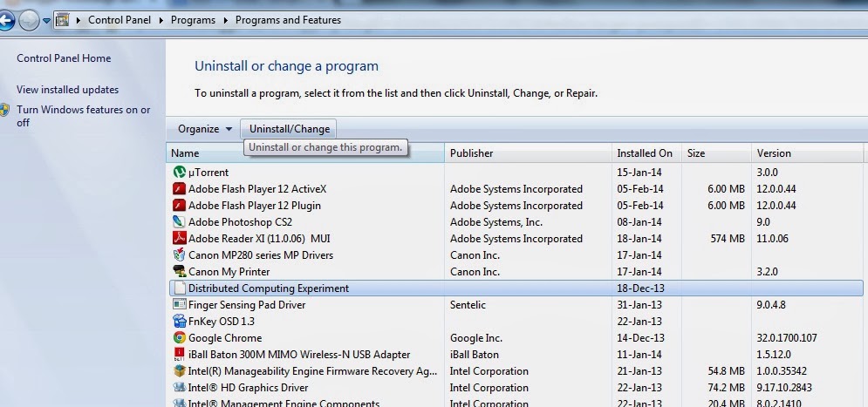Open Turn Windows features on or off
The image size is (868, 407).
coord(83,116)
